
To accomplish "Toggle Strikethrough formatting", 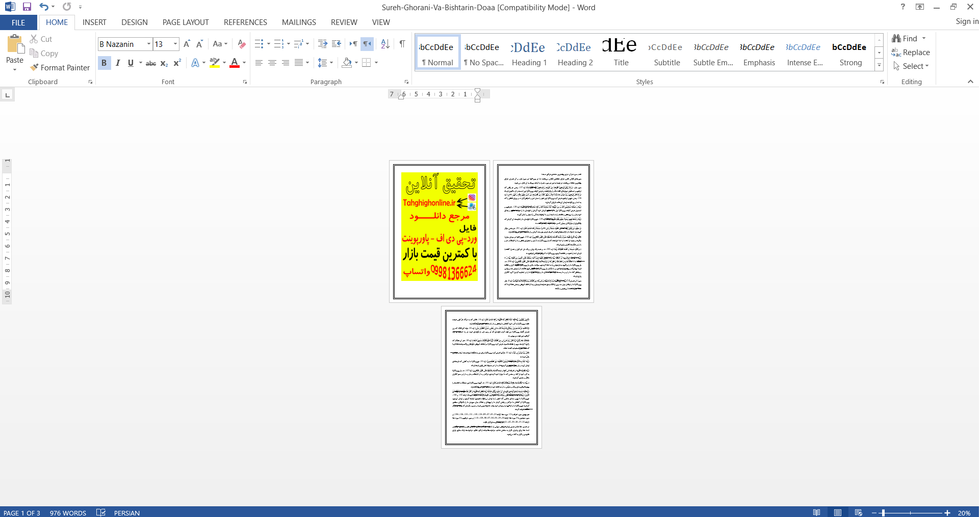I will pyautogui.click(x=151, y=63).
